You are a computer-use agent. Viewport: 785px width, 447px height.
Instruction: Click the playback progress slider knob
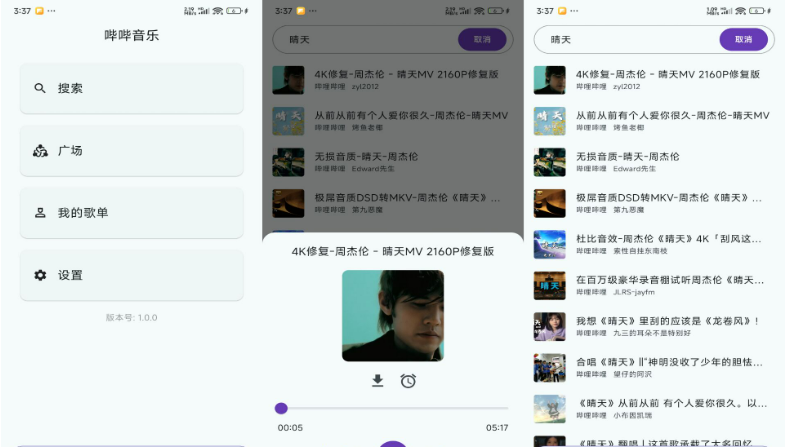281,408
